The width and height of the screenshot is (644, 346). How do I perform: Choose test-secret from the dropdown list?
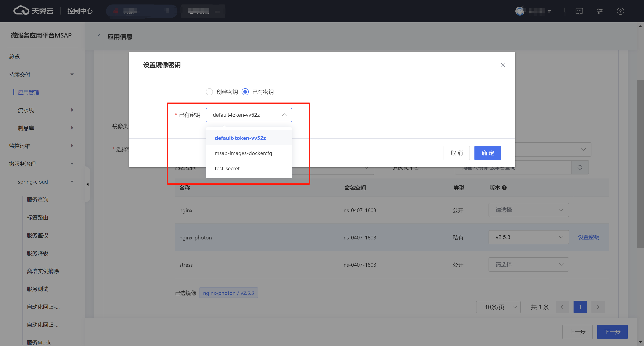[249, 168]
